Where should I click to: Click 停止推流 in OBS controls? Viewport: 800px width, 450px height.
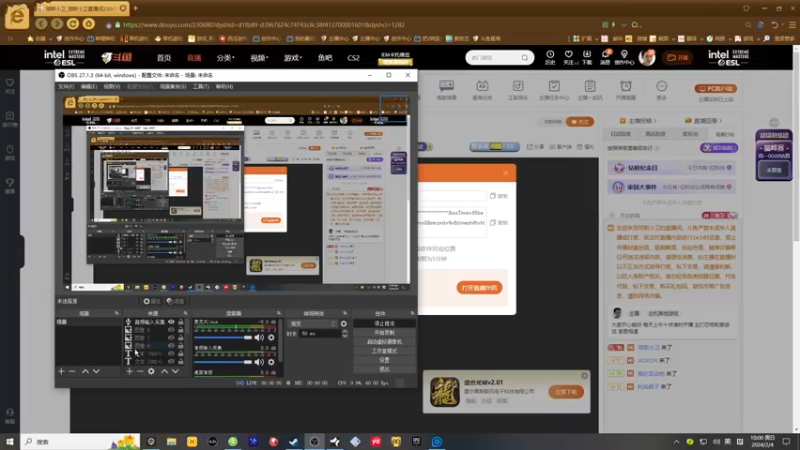[384, 323]
